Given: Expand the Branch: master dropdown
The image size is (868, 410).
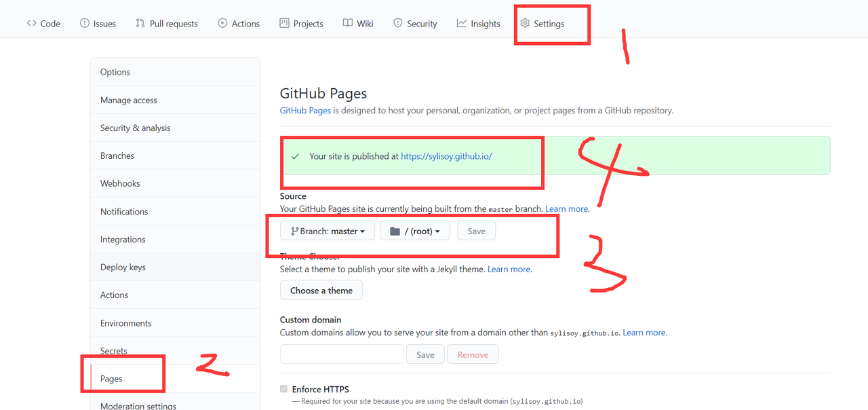Looking at the screenshot, I should 328,231.
